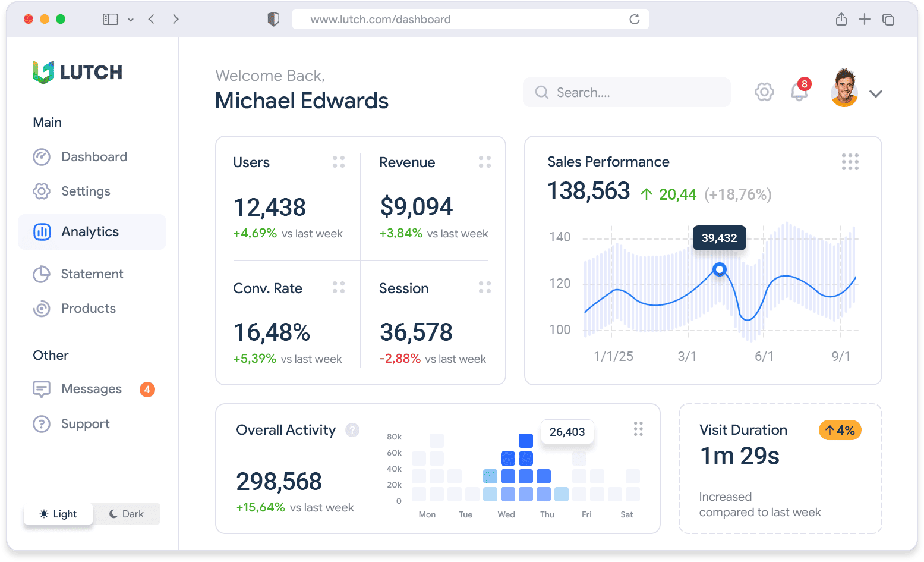Click drag handle dots on Users card
This screenshot has width=924, height=562.
[339, 162]
